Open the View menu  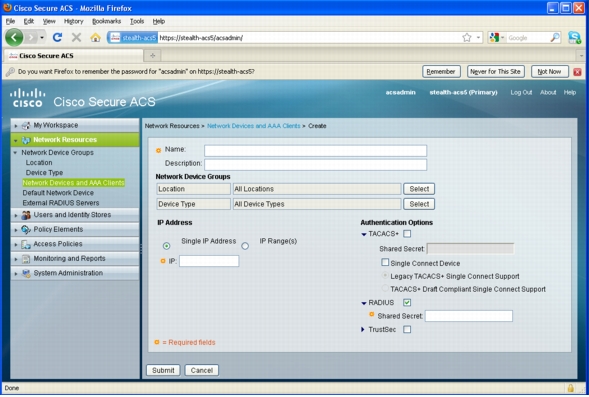coord(49,21)
